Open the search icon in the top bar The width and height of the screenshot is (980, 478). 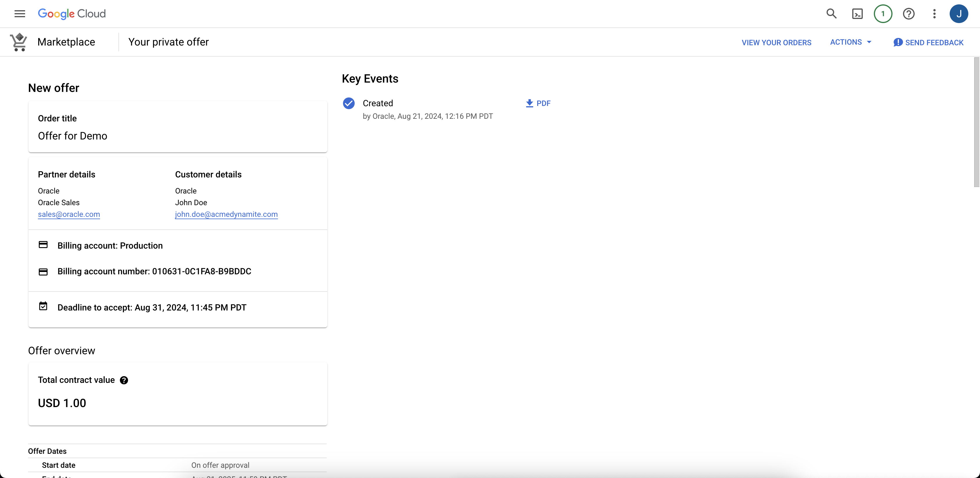832,14
